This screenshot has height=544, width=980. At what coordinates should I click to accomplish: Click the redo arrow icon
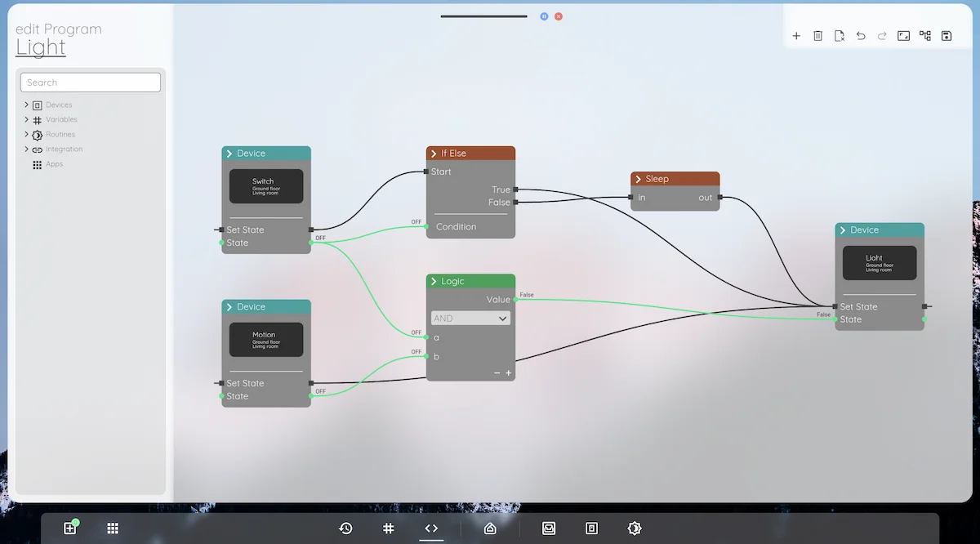coord(882,36)
